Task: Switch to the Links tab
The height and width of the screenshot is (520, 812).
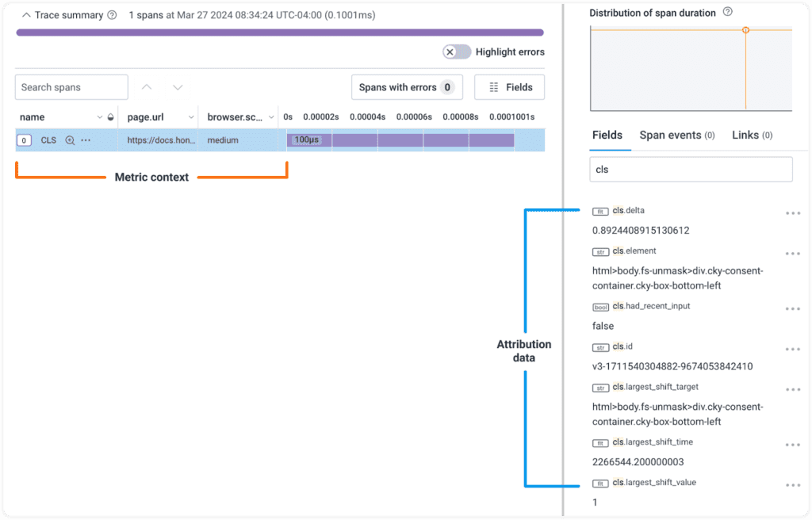Action: (751, 136)
